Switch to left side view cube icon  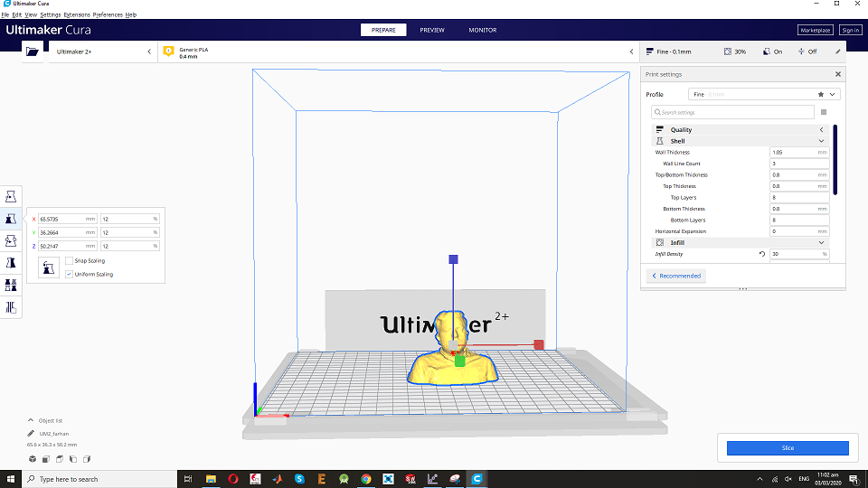pyautogui.click(x=73, y=459)
